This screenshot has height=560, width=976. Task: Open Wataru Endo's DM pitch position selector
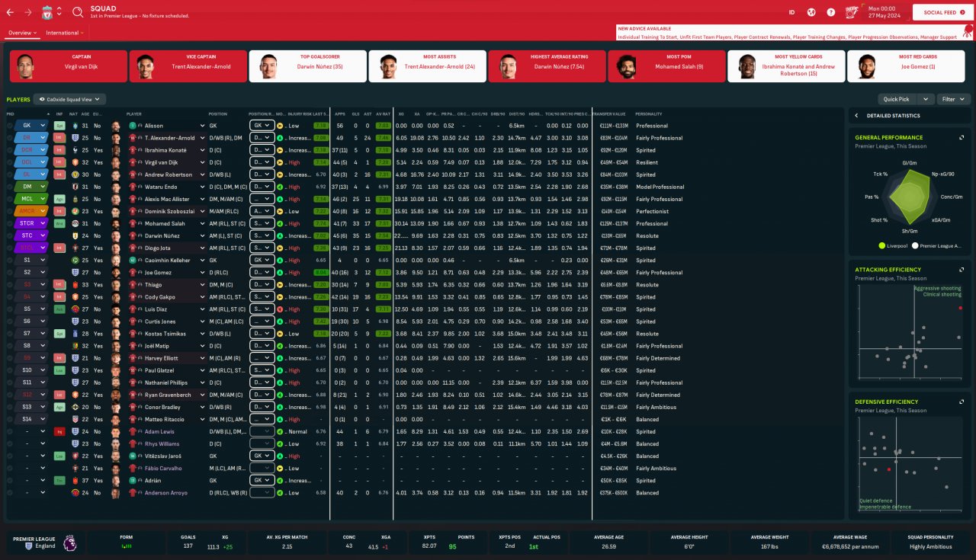click(31, 187)
